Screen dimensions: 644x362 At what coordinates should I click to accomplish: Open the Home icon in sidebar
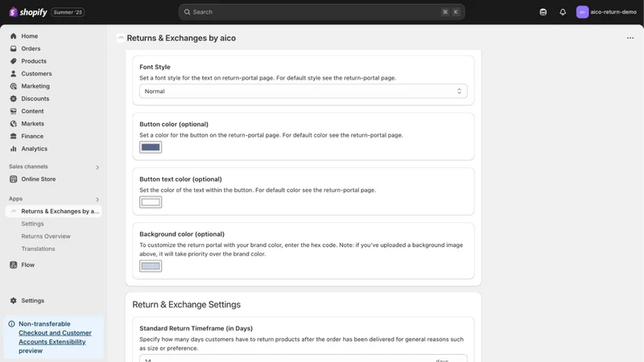[13, 36]
